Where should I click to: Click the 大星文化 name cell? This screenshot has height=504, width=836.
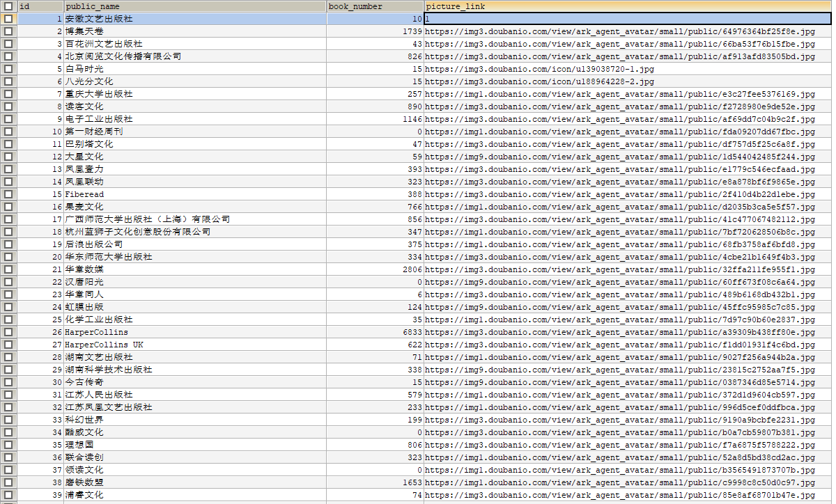click(x=195, y=157)
